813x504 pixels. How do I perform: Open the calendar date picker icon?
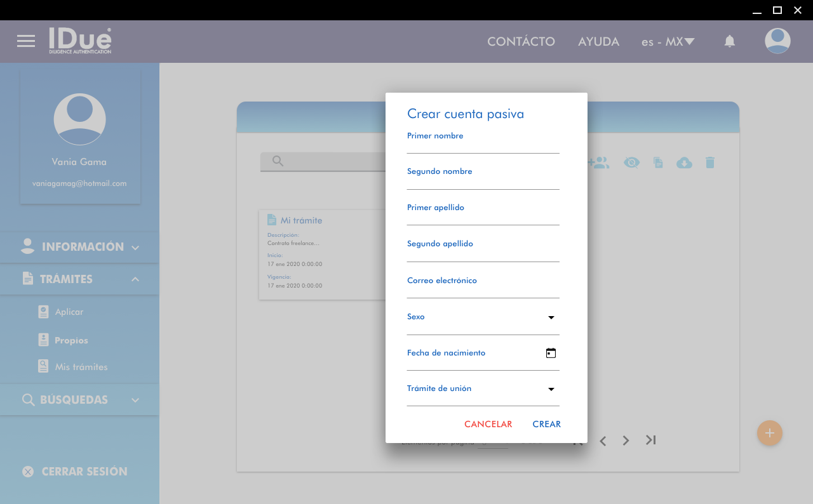click(551, 354)
